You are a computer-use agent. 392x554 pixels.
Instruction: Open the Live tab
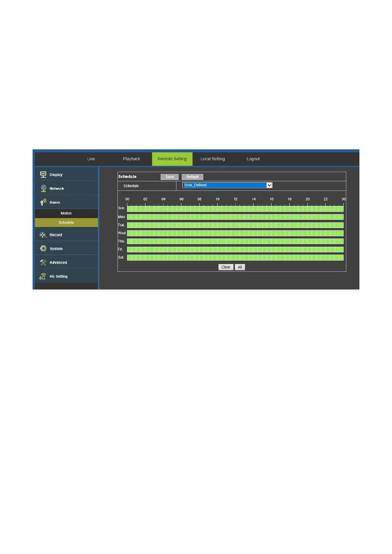click(x=91, y=159)
